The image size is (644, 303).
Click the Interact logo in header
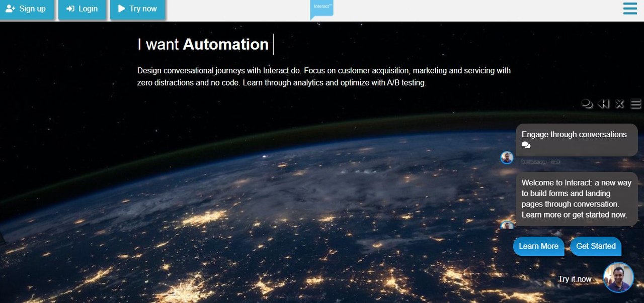pyautogui.click(x=322, y=9)
